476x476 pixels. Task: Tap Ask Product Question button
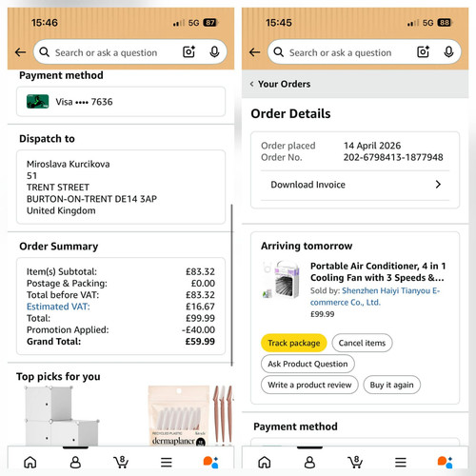coord(307,364)
